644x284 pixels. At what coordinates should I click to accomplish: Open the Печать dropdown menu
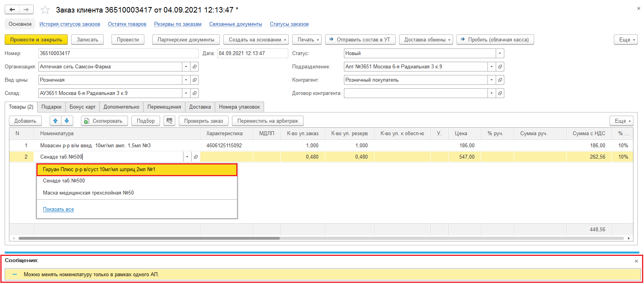pyautogui.click(x=307, y=39)
